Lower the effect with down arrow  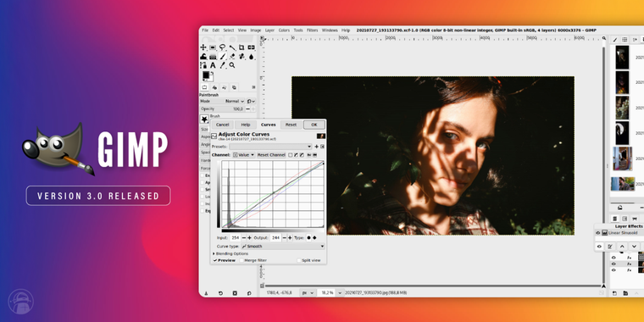click(634, 247)
